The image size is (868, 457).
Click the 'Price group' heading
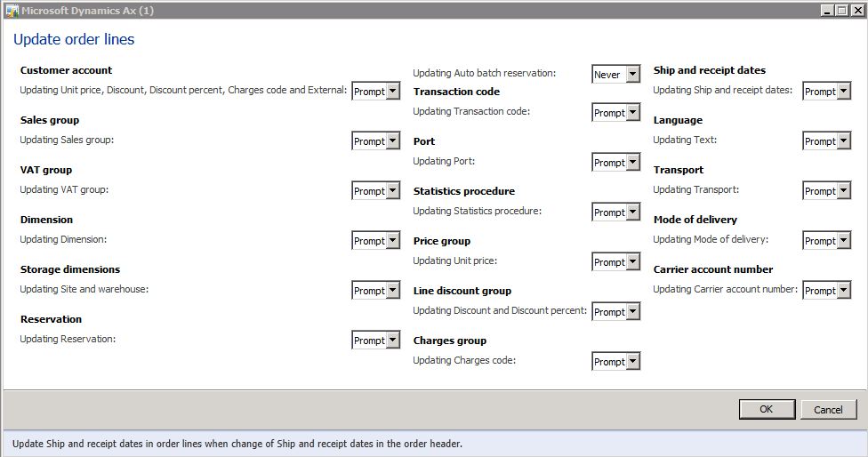coord(442,241)
